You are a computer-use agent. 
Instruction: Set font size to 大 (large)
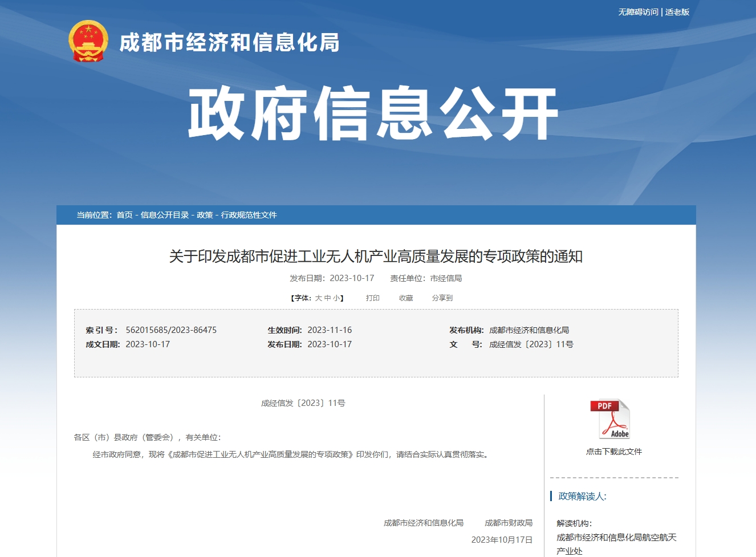tap(319, 298)
